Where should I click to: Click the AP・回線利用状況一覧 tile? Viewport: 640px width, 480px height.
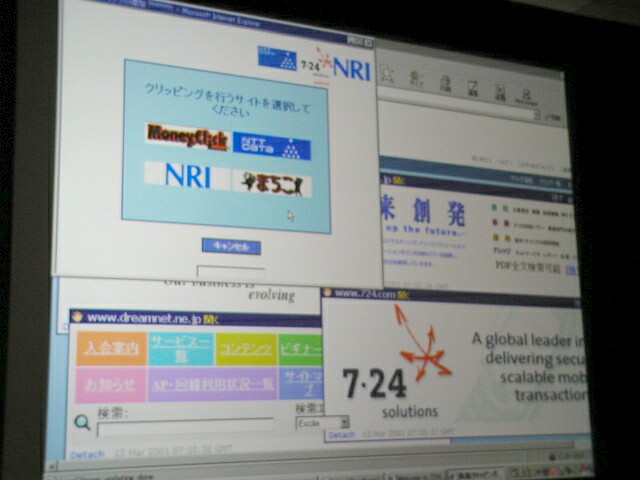coord(212,384)
